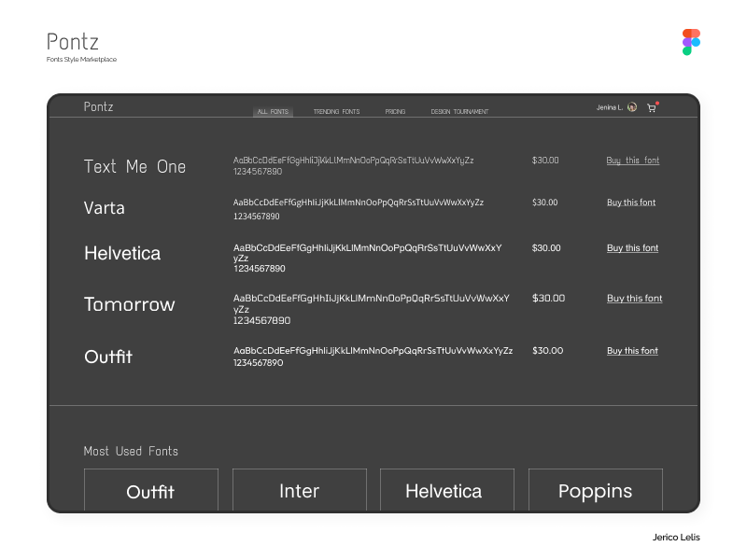Select the Inter font button
This screenshot has height=560, width=747.
tap(299, 489)
